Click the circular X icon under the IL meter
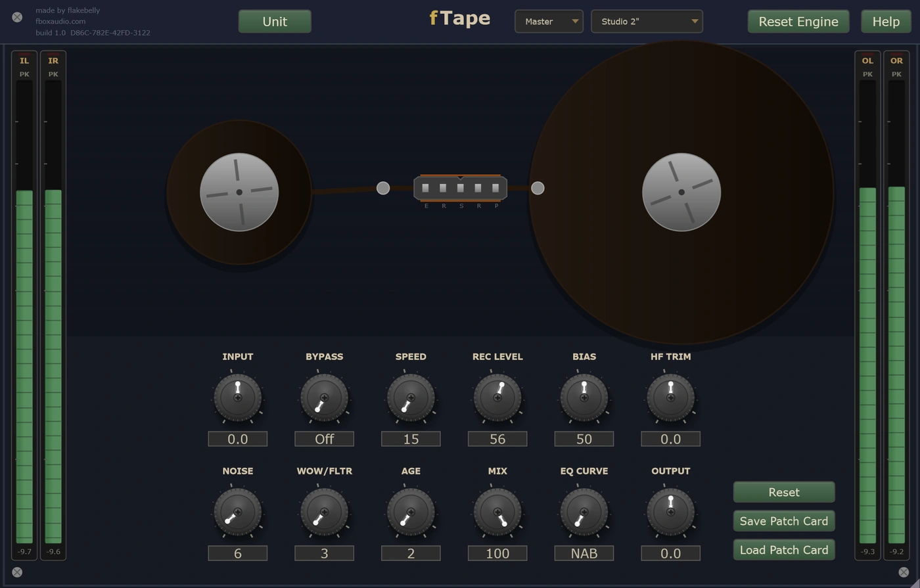 (17, 572)
